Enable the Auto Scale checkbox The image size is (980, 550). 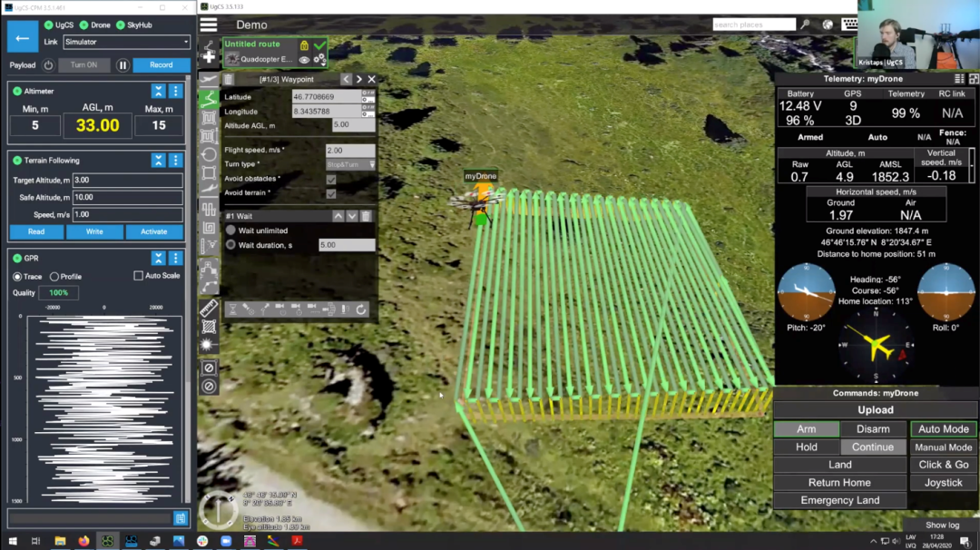click(138, 276)
